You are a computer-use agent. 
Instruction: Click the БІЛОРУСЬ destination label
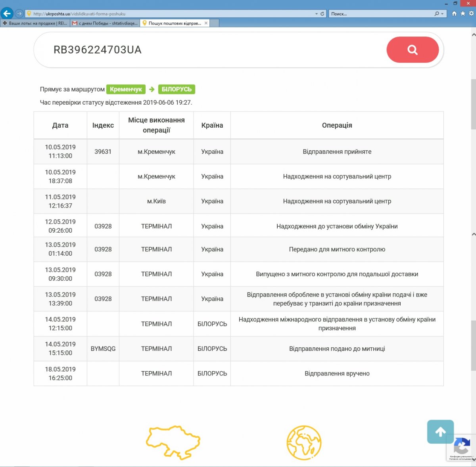pos(177,89)
